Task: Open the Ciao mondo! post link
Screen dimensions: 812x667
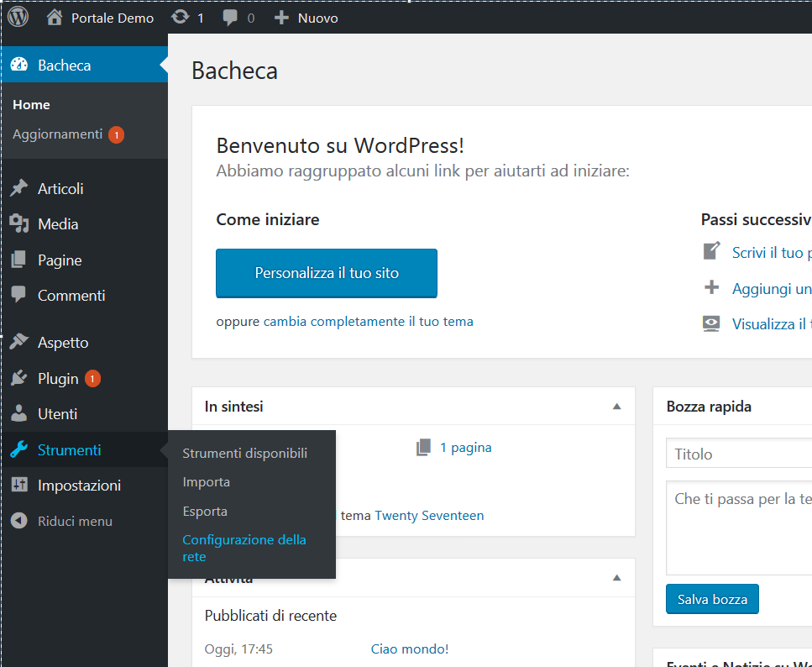Action: (410, 649)
